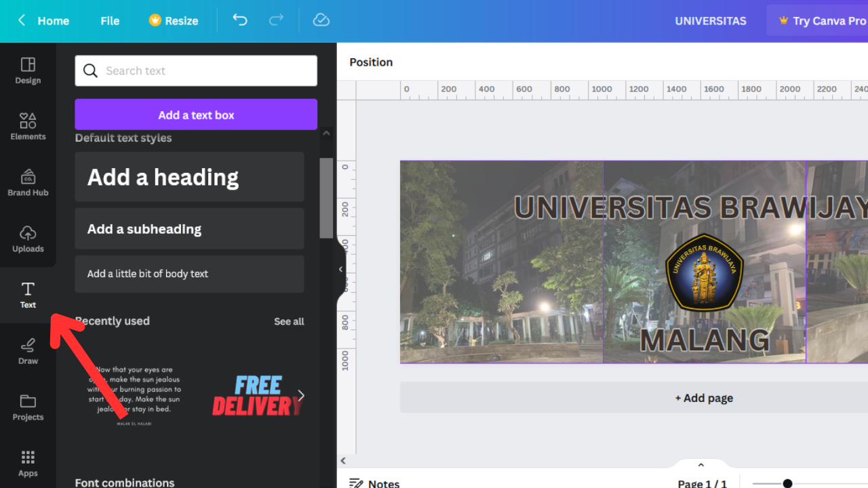Expand the page thumbnails chevron
The height and width of the screenshot is (488, 868).
pyautogui.click(x=701, y=465)
